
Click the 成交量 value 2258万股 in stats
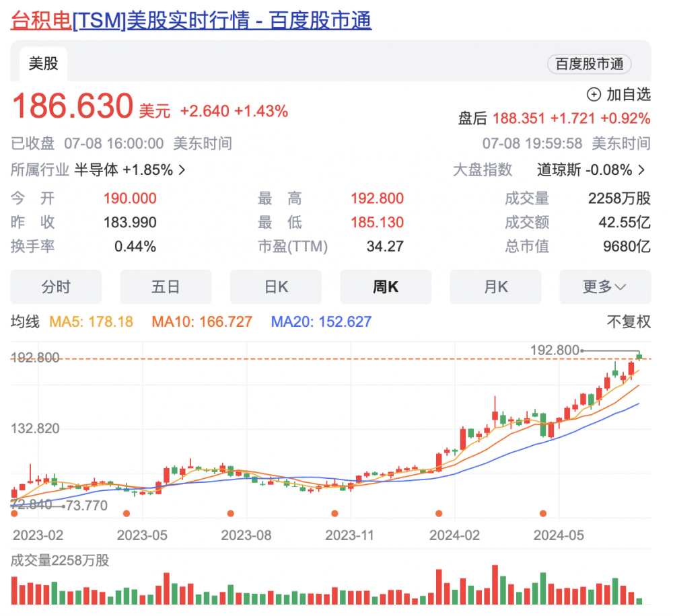(619, 198)
